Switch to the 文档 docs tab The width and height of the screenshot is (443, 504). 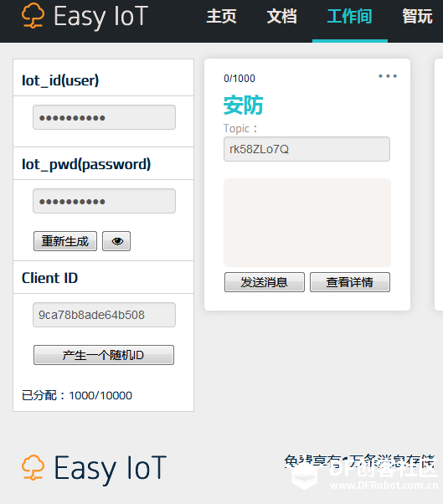pos(281,16)
